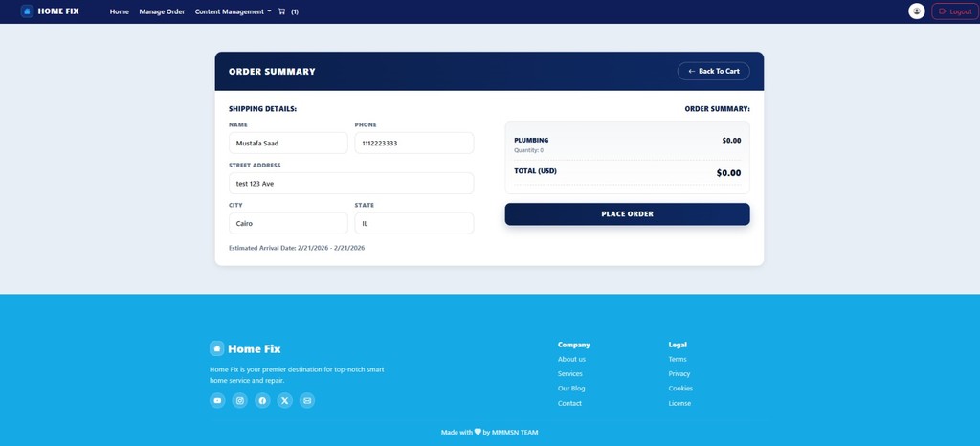Click the PLACE ORDER button
Viewport: 980px width, 446px height.
point(627,214)
